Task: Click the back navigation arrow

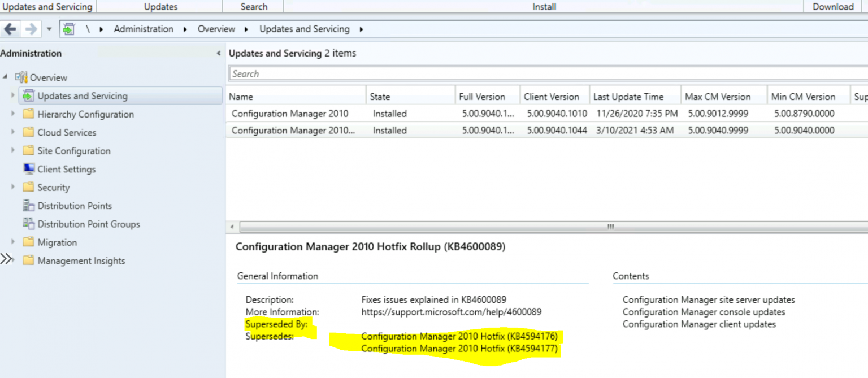Action: click(10, 28)
